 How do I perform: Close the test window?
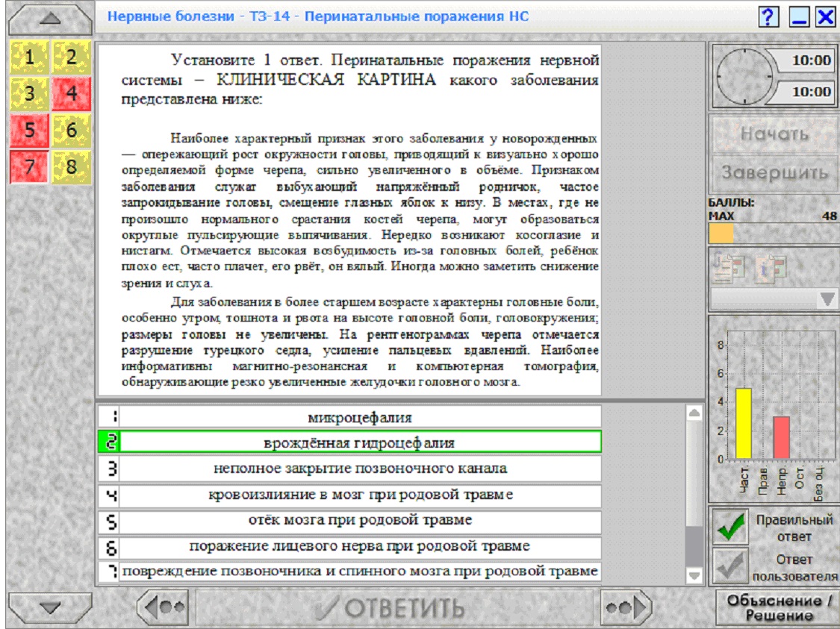[x=826, y=17]
